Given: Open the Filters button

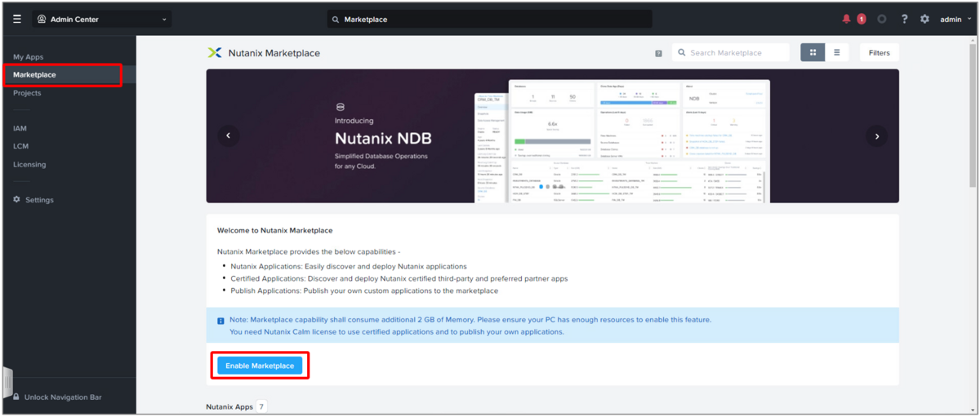Looking at the screenshot, I should (880, 52).
